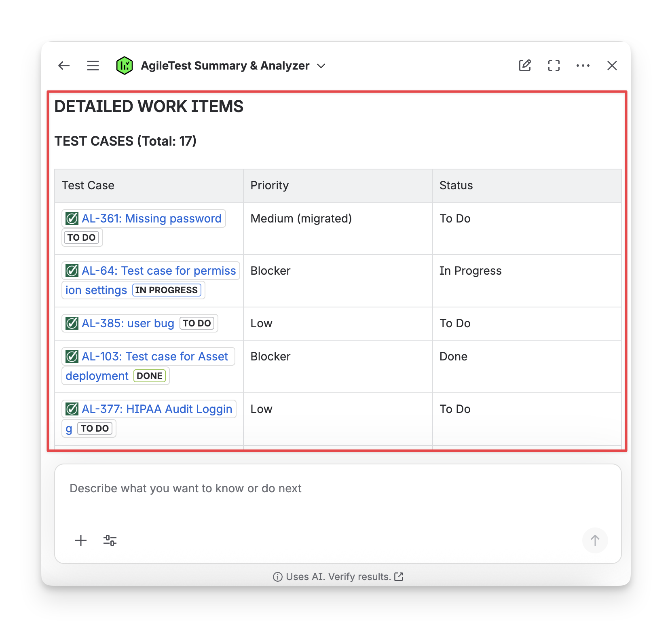Open AL-64 test case for permission settings

coord(158,271)
